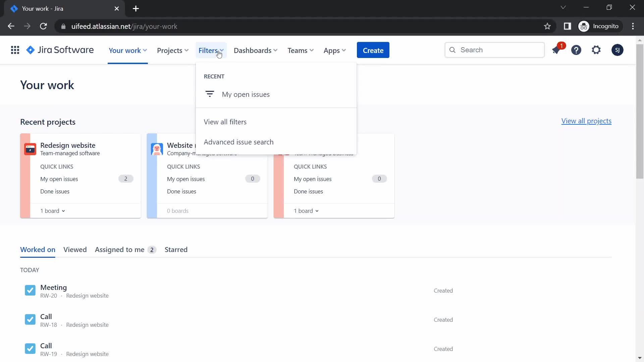Screen dimensions: 644x362
Task: Toggle the Call task checkbox RW-18
Action: 30,319
